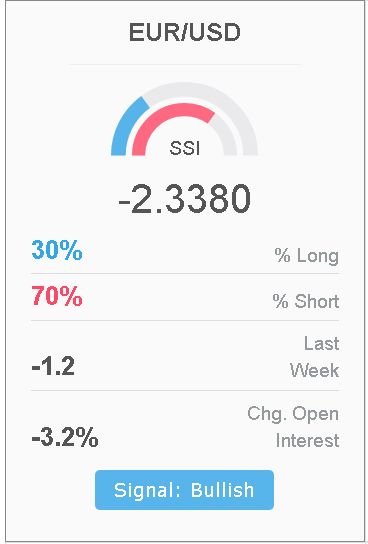Click the % Short label
Image resolution: width=368 pixels, height=544 pixels.
click(306, 301)
